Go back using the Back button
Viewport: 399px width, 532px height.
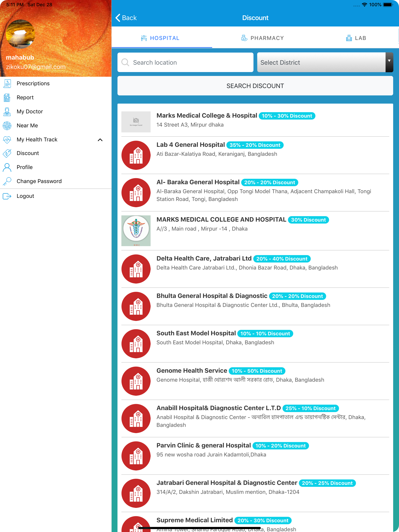tap(126, 18)
